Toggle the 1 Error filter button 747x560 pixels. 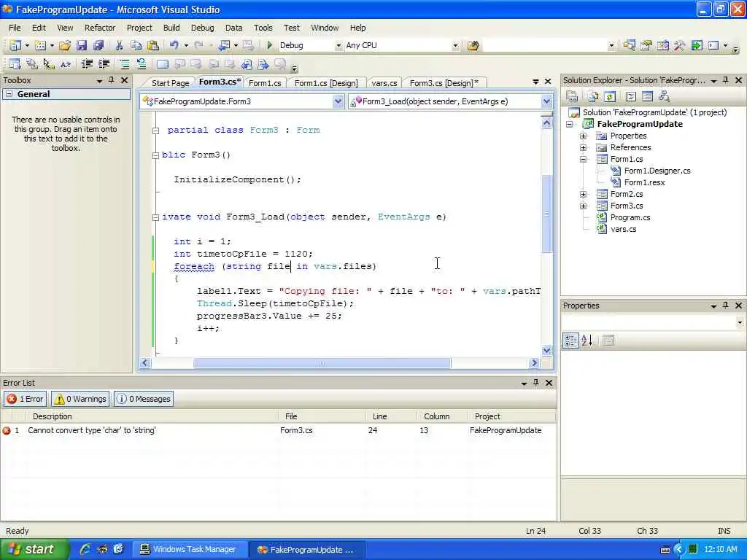point(26,399)
